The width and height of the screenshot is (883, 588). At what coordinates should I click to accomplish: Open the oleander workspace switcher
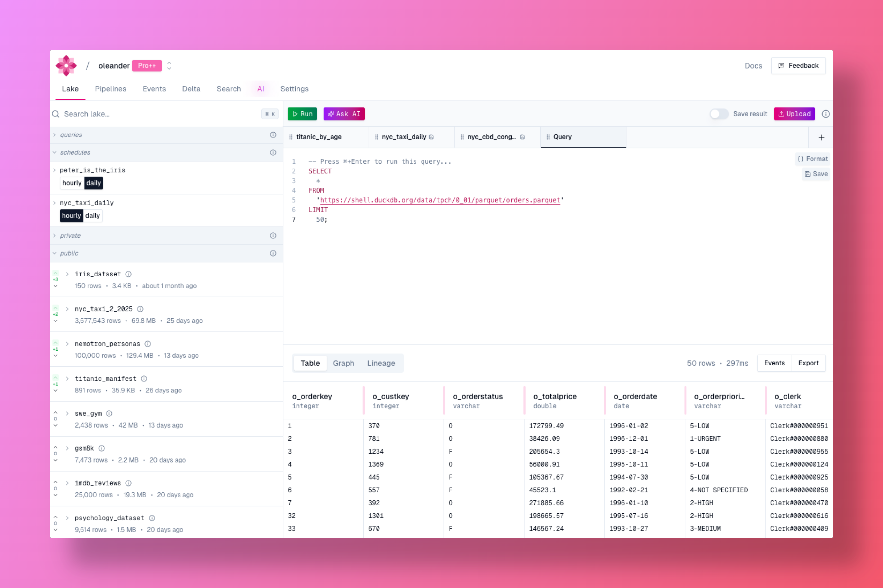169,66
